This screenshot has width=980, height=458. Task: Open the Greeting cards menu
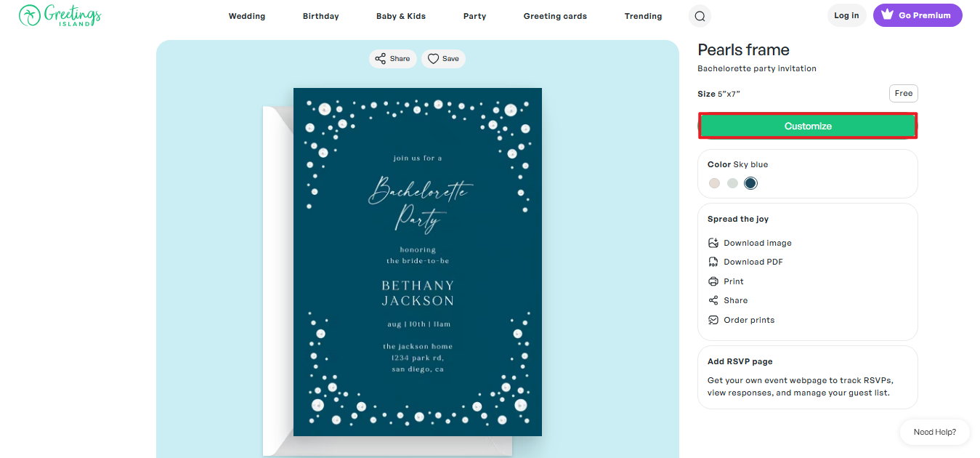click(555, 16)
